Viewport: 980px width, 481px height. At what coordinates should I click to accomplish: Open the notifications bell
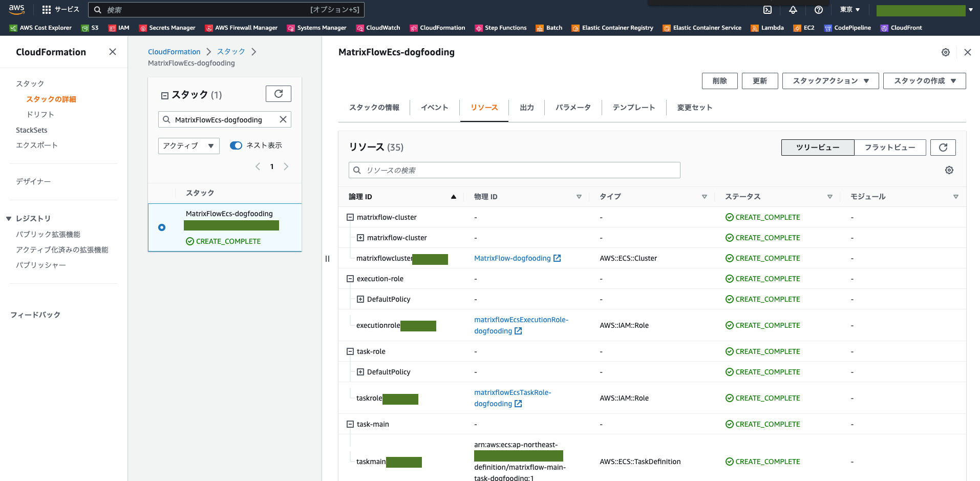(793, 10)
